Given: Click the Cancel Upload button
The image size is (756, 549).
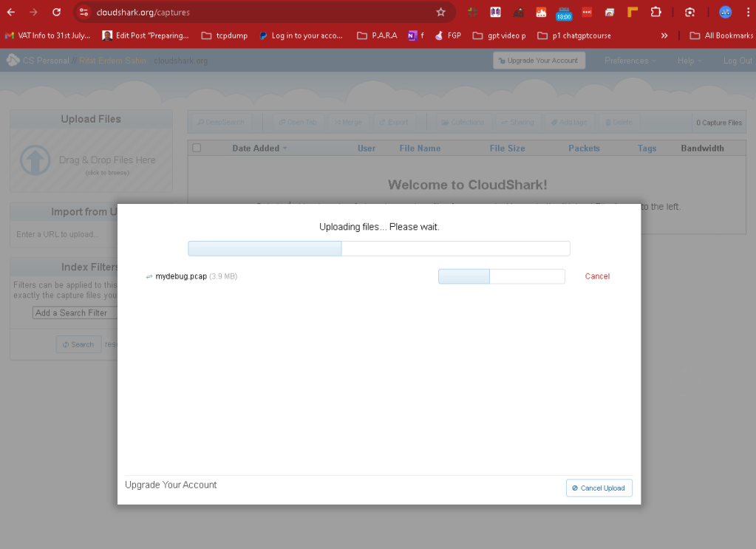Looking at the screenshot, I should point(599,488).
